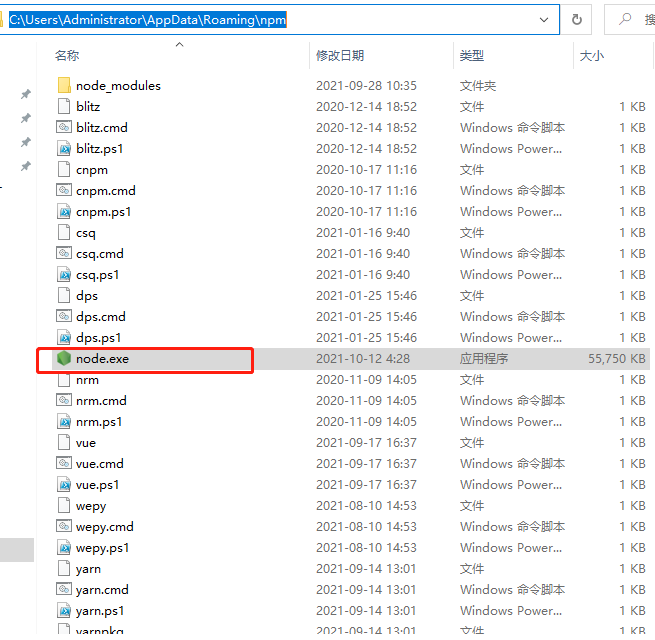Image resolution: width=655 pixels, height=640 pixels.
Task: Select the dps file name
Action: 87,296
